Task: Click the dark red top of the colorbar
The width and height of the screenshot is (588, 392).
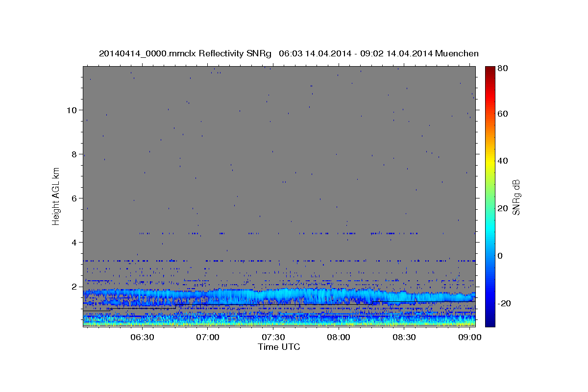Action: [490, 70]
